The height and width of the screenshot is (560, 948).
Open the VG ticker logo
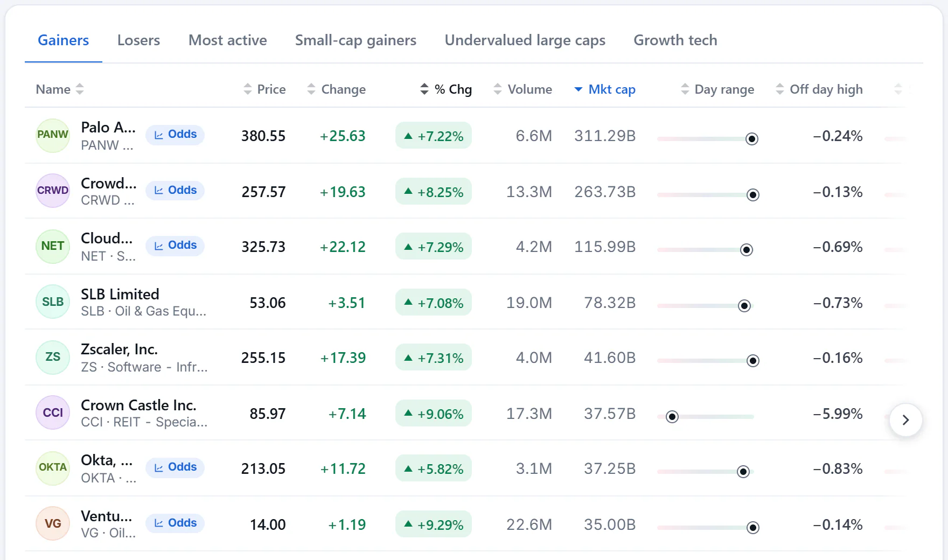coord(53,523)
